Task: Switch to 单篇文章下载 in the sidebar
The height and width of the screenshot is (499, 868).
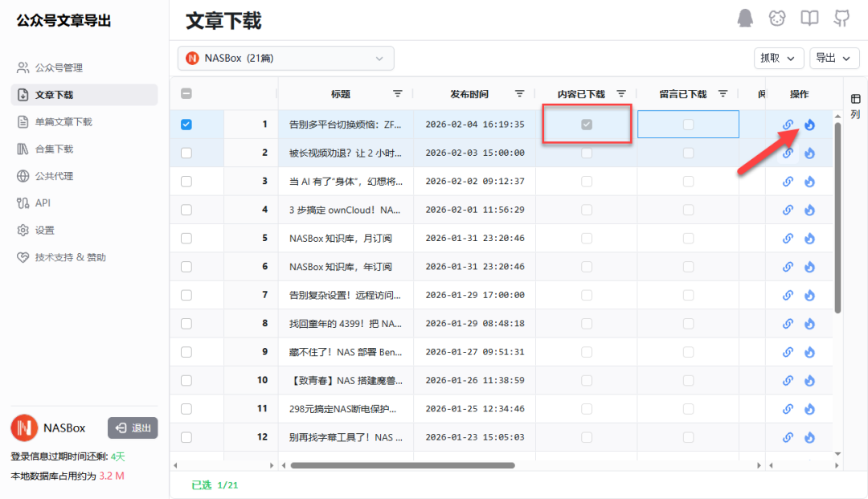Action: tap(64, 121)
